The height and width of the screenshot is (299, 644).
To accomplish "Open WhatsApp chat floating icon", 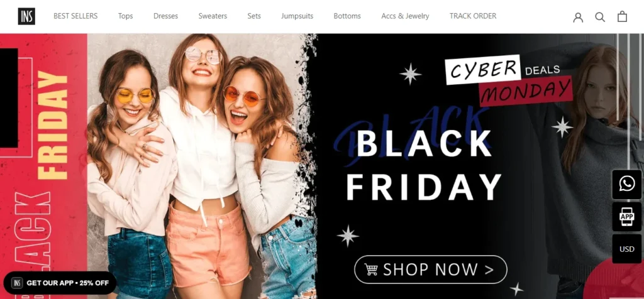I will (627, 184).
